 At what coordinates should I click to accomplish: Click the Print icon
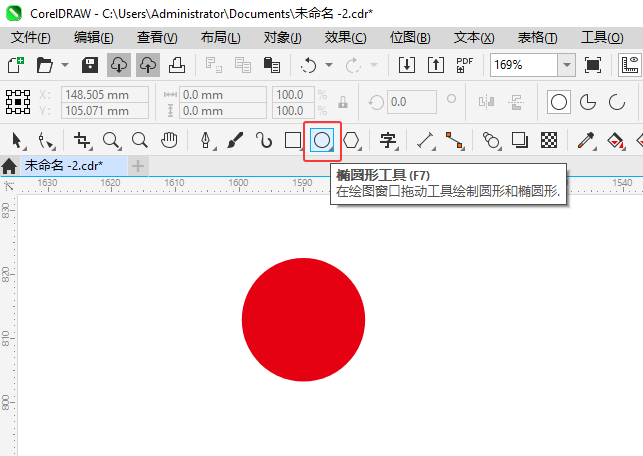[177, 65]
